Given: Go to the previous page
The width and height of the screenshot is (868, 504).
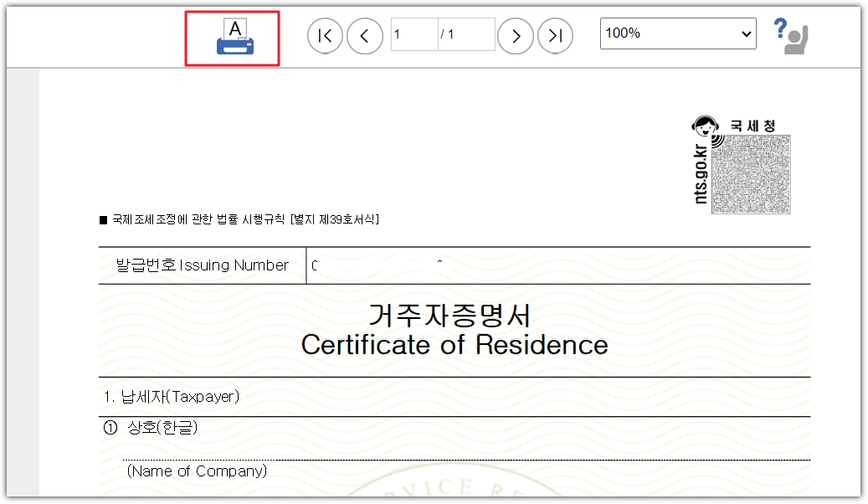Looking at the screenshot, I should pyautogui.click(x=364, y=35).
